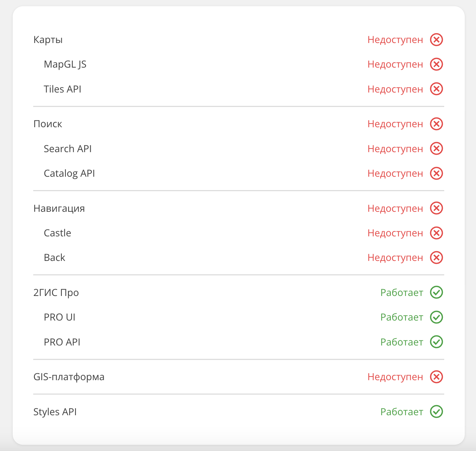The width and height of the screenshot is (476, 451).
Task: Click the green checkmark next to Styles API
Action: pyautogui.click(x=436, y=412)
